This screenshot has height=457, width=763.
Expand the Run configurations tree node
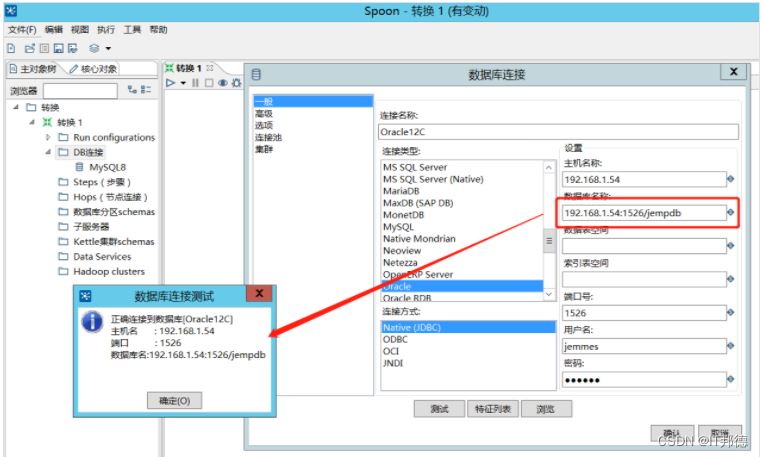pyautogui.click(x=48, y=137)
